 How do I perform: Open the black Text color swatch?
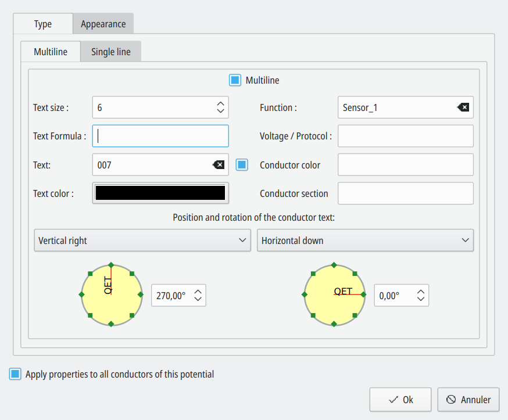(160, 193)
